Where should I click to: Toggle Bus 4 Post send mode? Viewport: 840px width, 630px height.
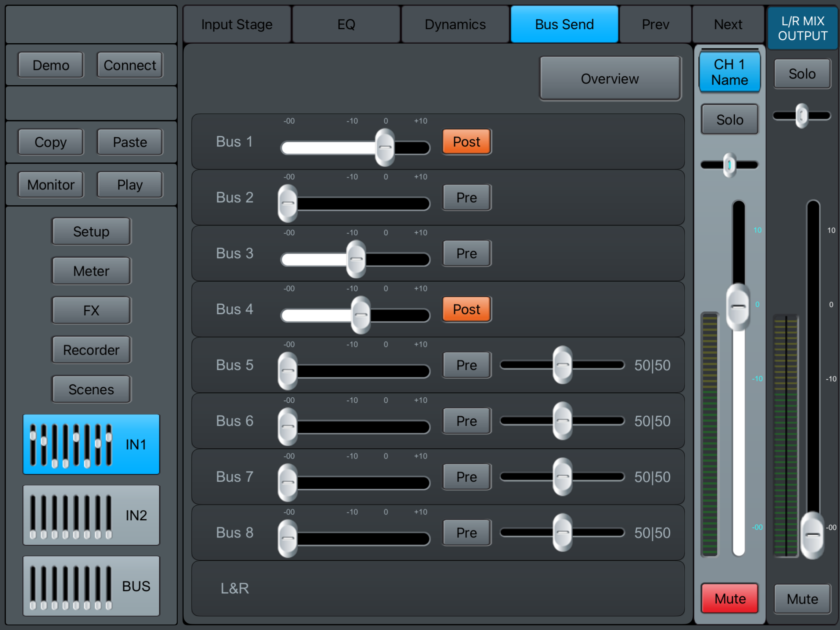pyautogui.click(x=467, y=309)
